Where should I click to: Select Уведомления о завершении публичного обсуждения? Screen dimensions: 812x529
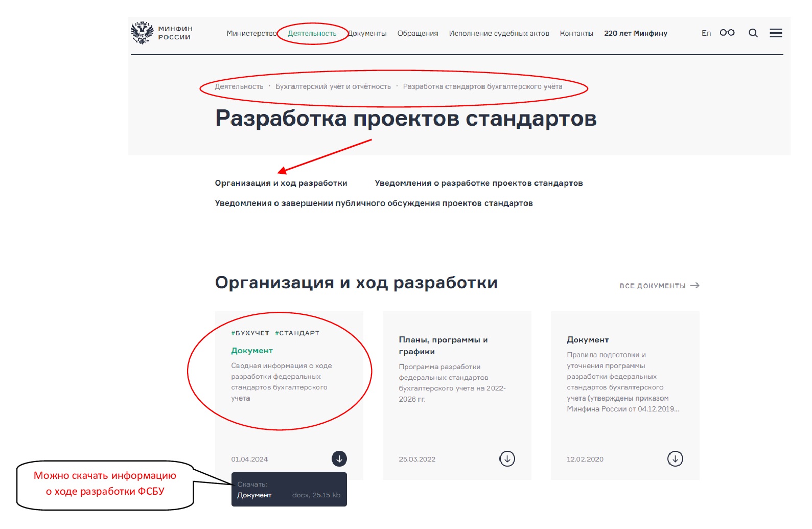tap(374, 203)
